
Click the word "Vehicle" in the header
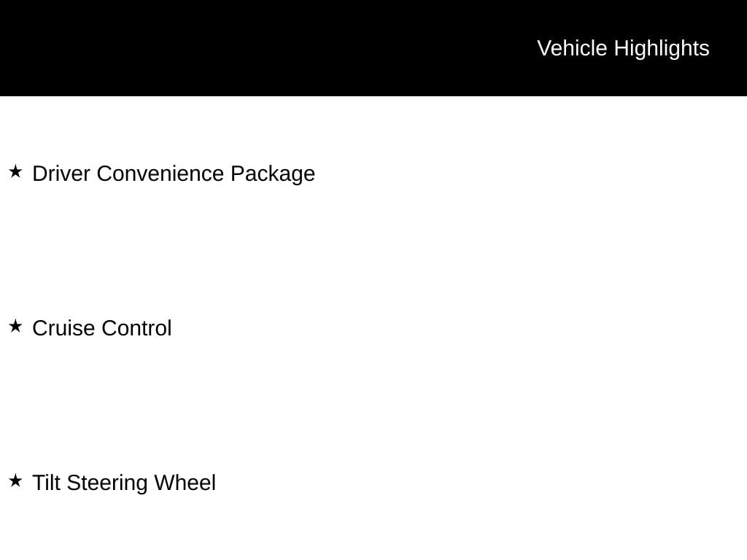tap(572, 48)
